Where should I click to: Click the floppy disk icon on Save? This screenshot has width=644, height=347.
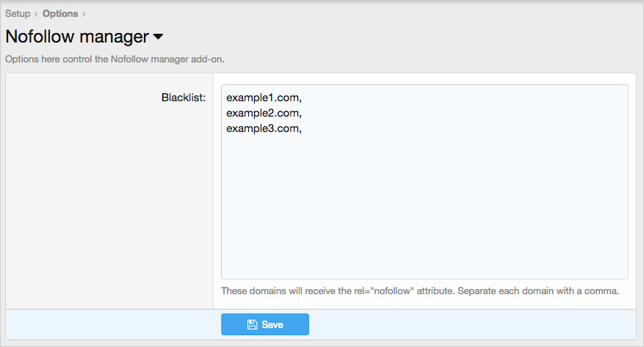[252, 324]
